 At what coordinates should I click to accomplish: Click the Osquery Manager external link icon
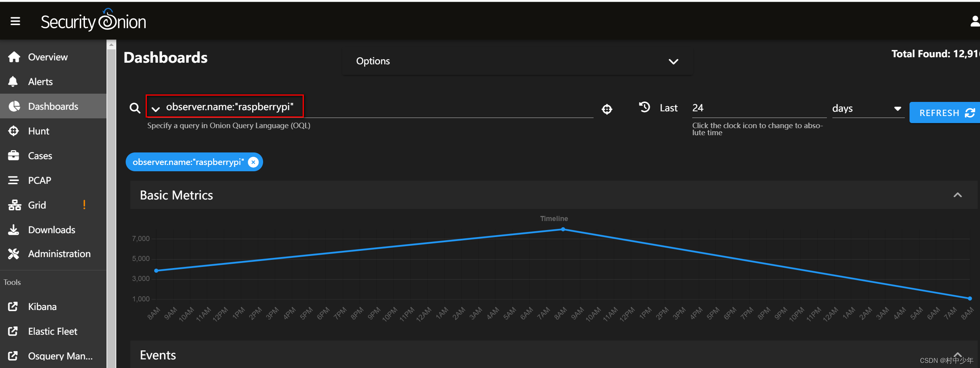pyautogui.click(x=13, y=356)
